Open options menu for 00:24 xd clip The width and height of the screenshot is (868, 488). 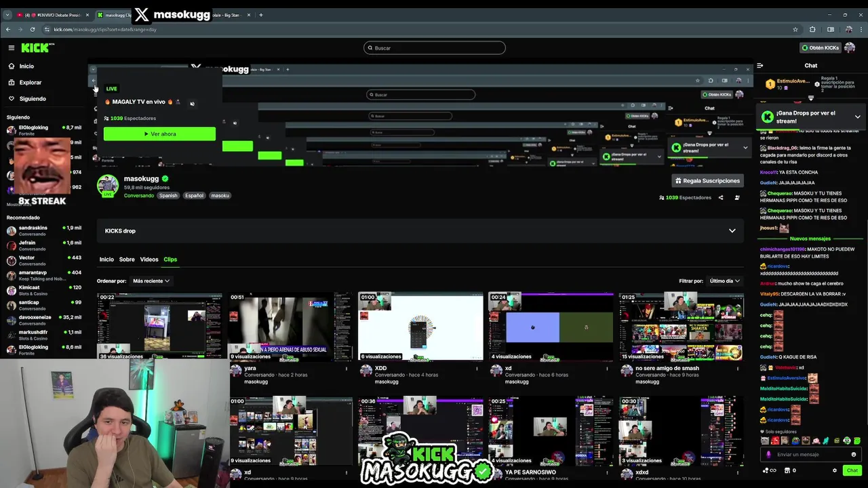607,369
